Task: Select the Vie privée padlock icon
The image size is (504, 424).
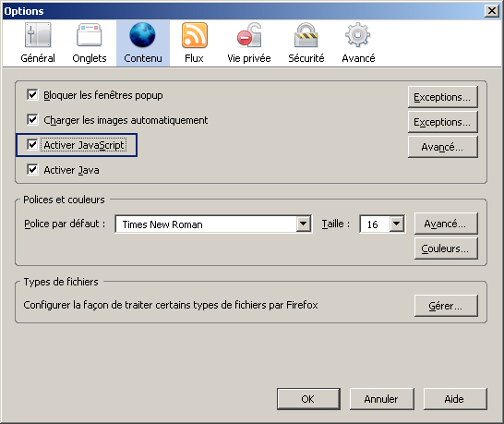Action: tap(249, 35)
